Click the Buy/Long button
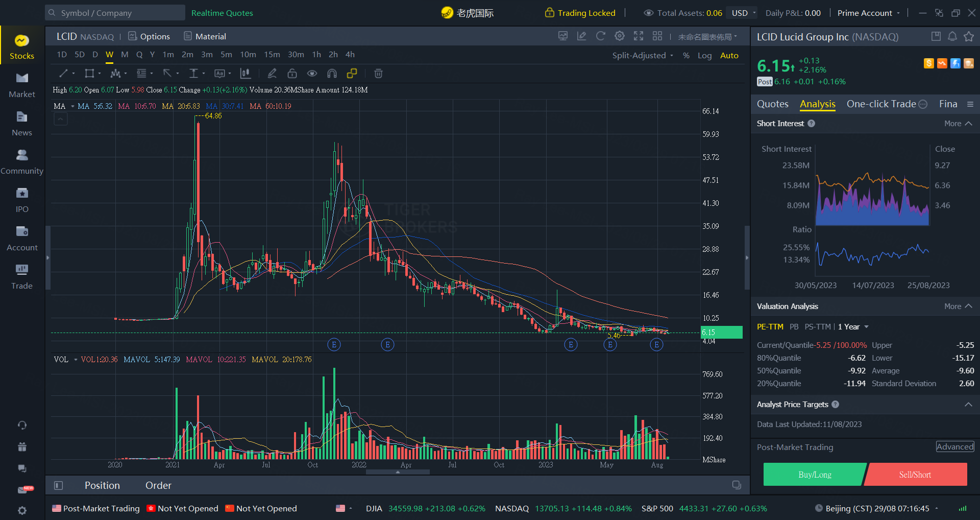 point(815,475)
